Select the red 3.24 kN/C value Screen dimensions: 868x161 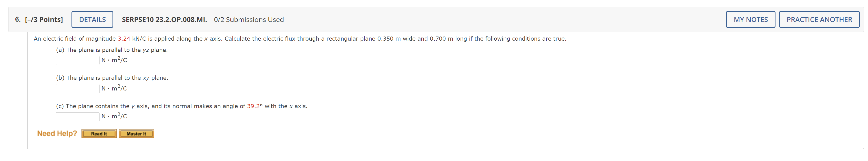click(123, 38)
